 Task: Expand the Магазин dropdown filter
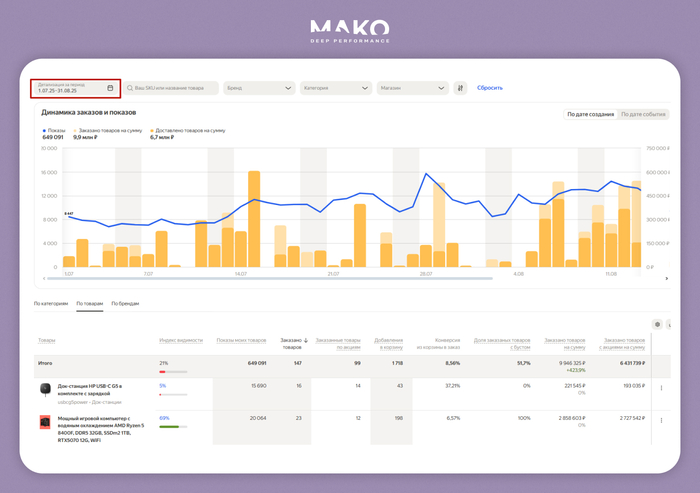point(412,88)
